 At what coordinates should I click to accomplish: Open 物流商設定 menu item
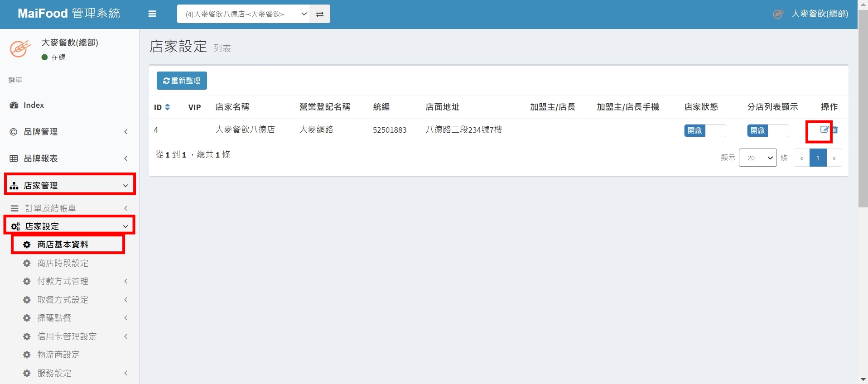click(58, 355)
